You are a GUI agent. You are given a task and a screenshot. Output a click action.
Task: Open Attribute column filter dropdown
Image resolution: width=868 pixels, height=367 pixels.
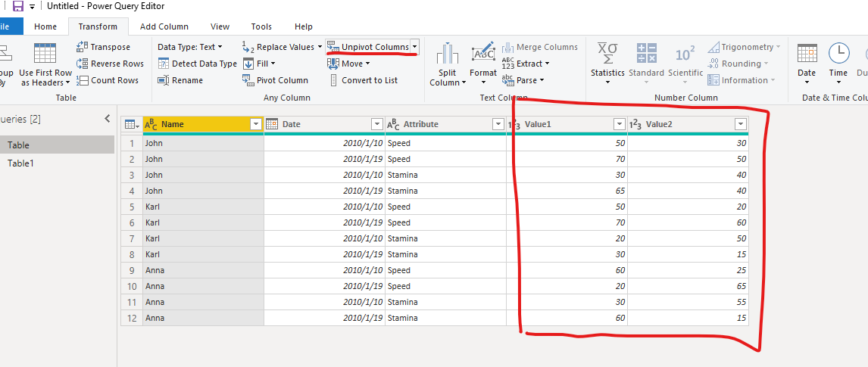pos(498,124)
